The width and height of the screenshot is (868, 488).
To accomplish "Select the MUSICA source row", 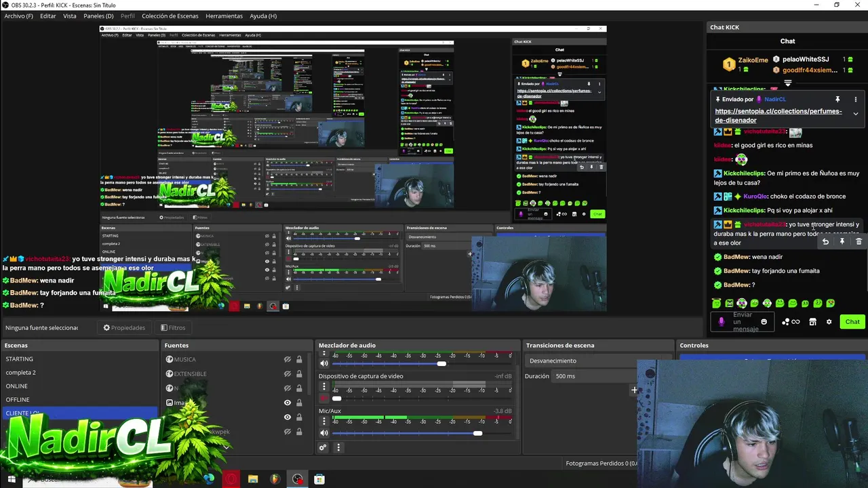I will pos(235,359).
